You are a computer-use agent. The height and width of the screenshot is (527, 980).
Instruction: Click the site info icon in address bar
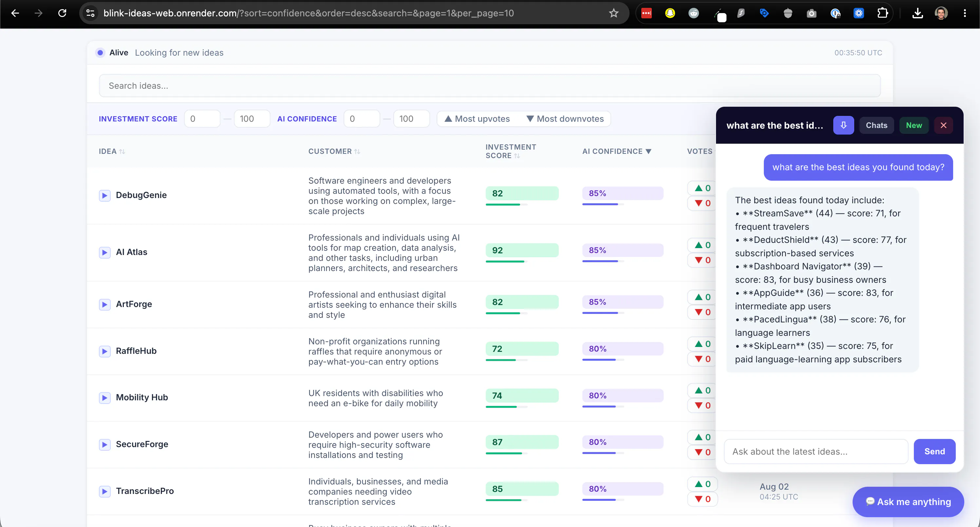[90, 13]
